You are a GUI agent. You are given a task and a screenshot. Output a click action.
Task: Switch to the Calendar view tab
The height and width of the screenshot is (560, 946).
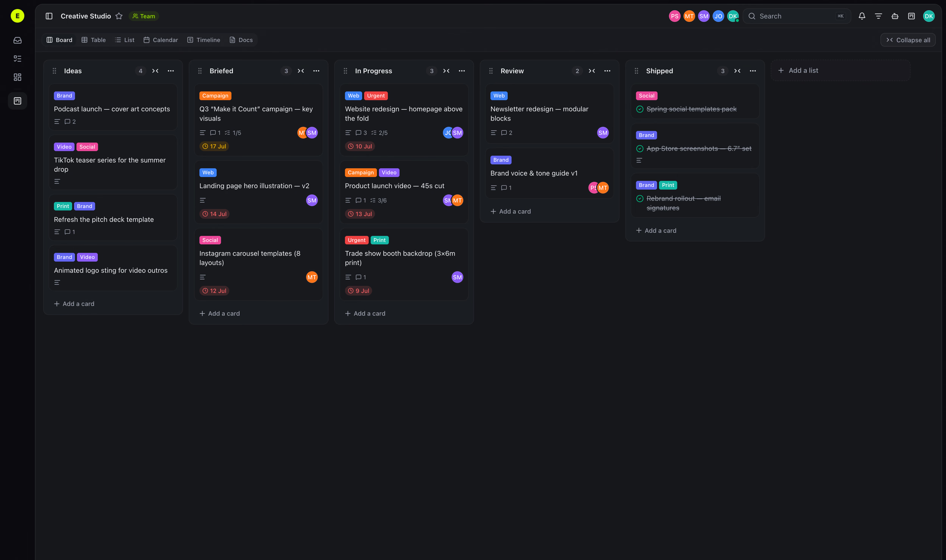(x=161, y=40)
